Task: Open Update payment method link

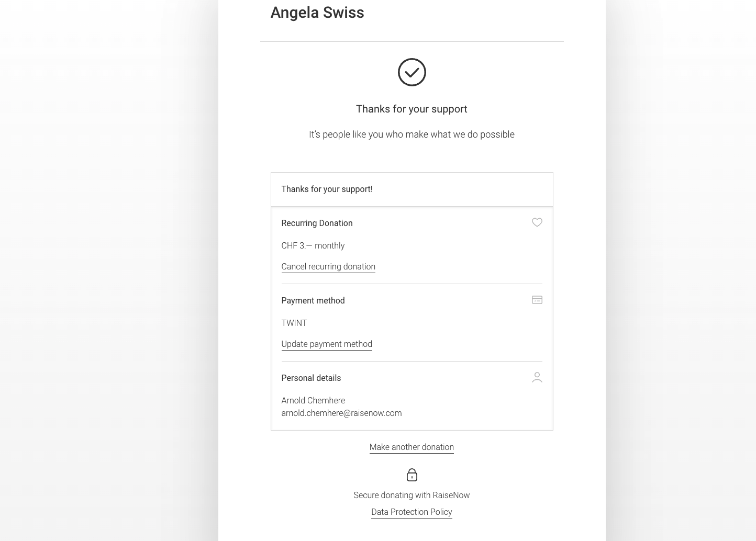Action: [x=327, y=344]
